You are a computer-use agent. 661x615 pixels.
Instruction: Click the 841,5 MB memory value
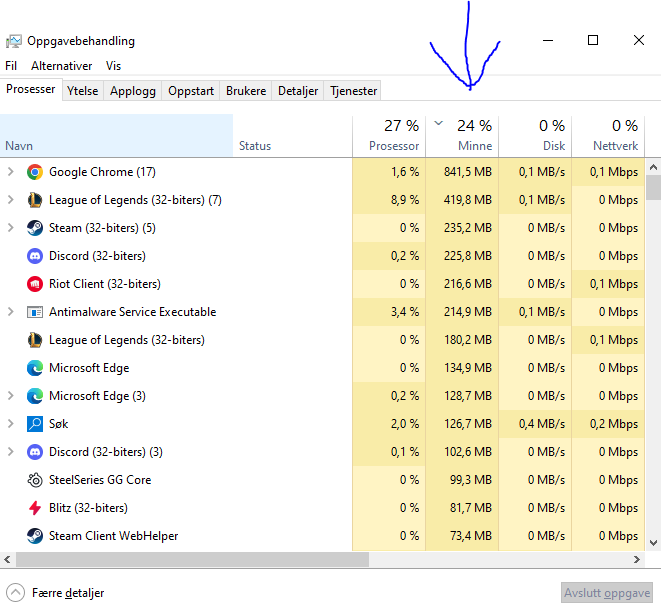468,172
